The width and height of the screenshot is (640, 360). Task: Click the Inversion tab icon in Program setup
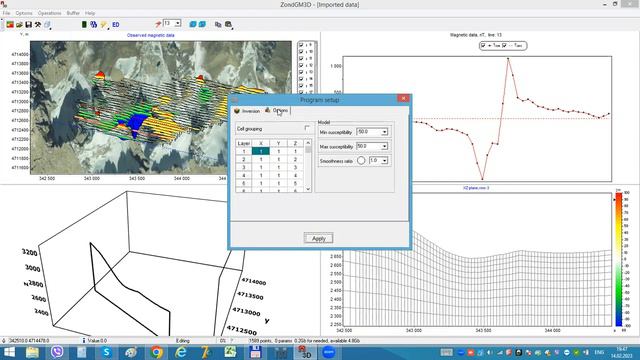[x=237, y=111]
